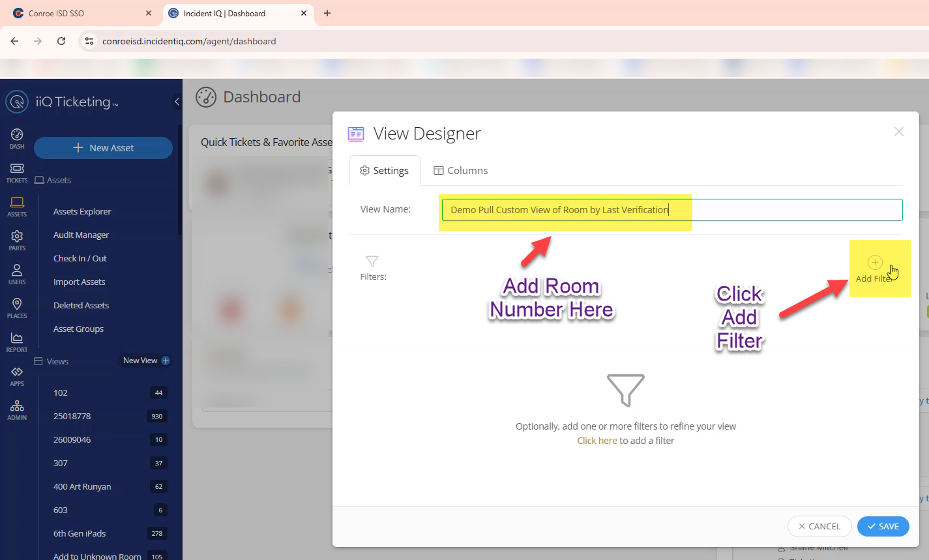Open the Users section icon
Image resolution: width=929 pixels, height=560 pixels.
[x=16, y=270]
